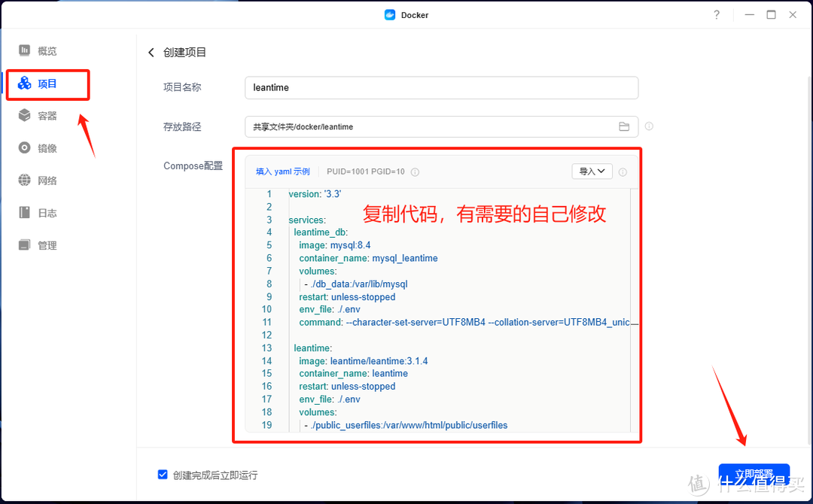Click the info icon next to 存放路径 field
The image size is (813, 504).
point(648,126)
